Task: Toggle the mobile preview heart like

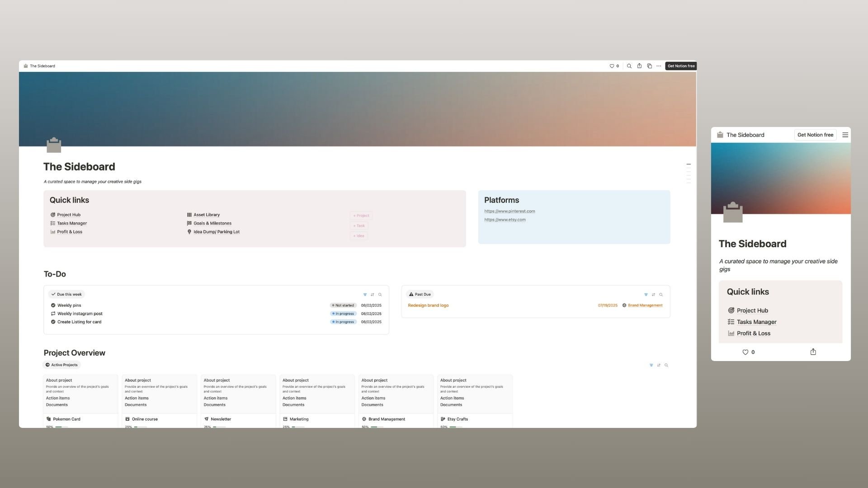Action: pos(745,352)
